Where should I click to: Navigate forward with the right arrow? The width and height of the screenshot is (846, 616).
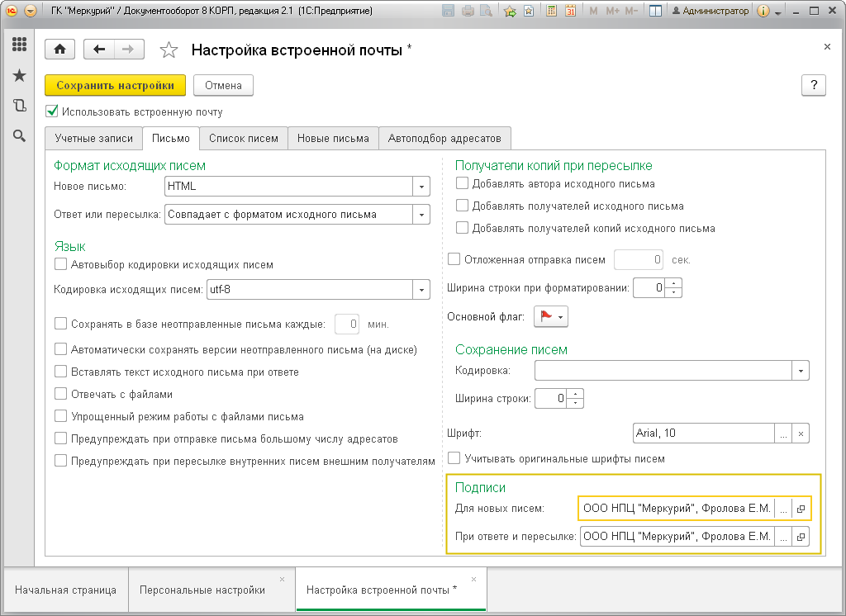[x=128, y=50]
